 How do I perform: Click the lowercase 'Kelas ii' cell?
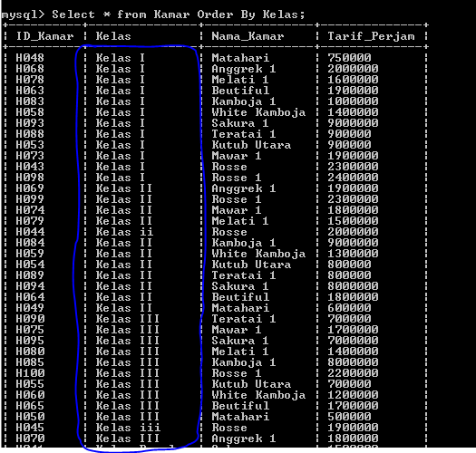point(124,232)
